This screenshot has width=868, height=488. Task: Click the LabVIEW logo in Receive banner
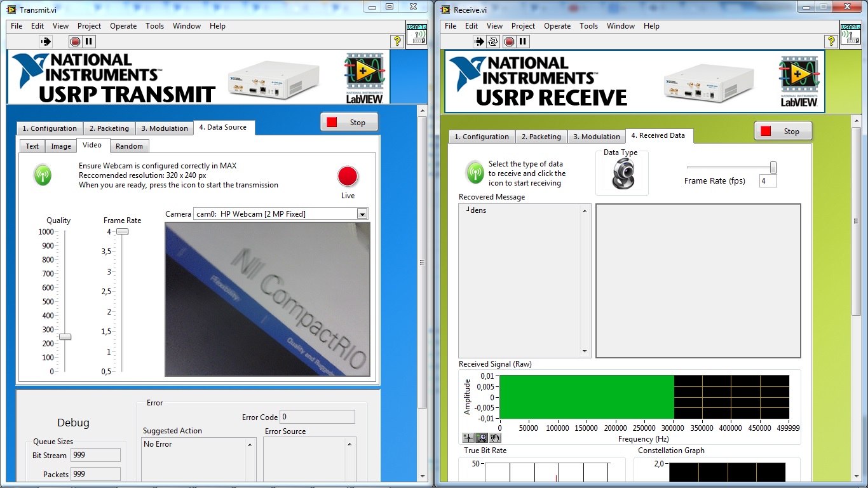(x=799, y=82)
